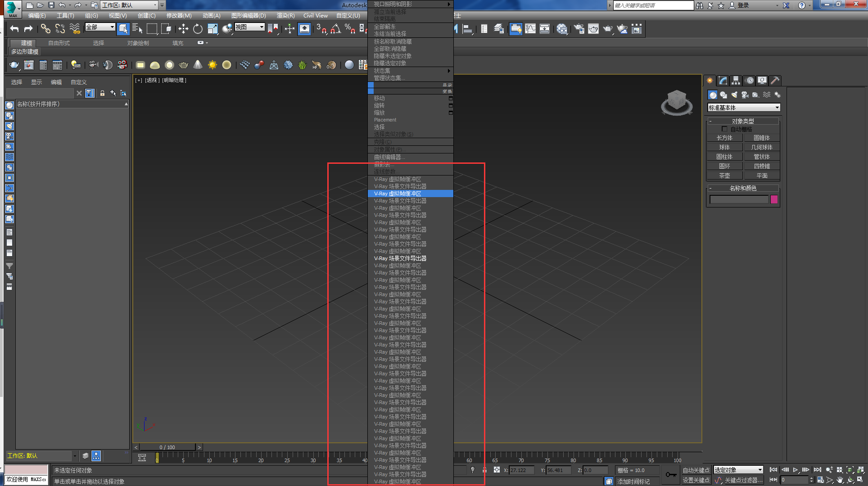Open the Material Editor icon
868x486 pixels.
point(561,29)
